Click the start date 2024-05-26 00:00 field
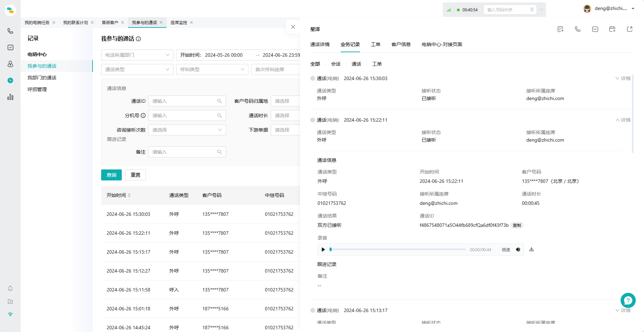This screenshot has width=644, height=332. coord(224,55)
